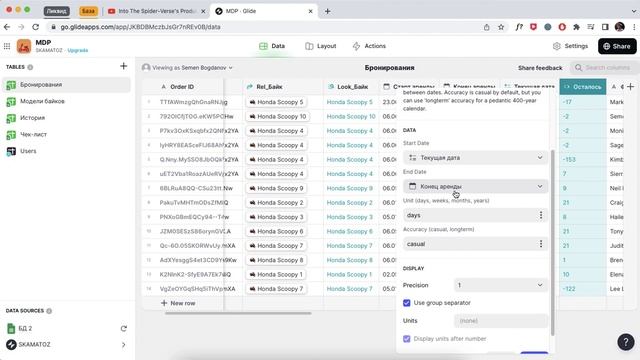Switch to the Actions tab
This screenshot has width=640, height=360.
[x=369, y=46]
